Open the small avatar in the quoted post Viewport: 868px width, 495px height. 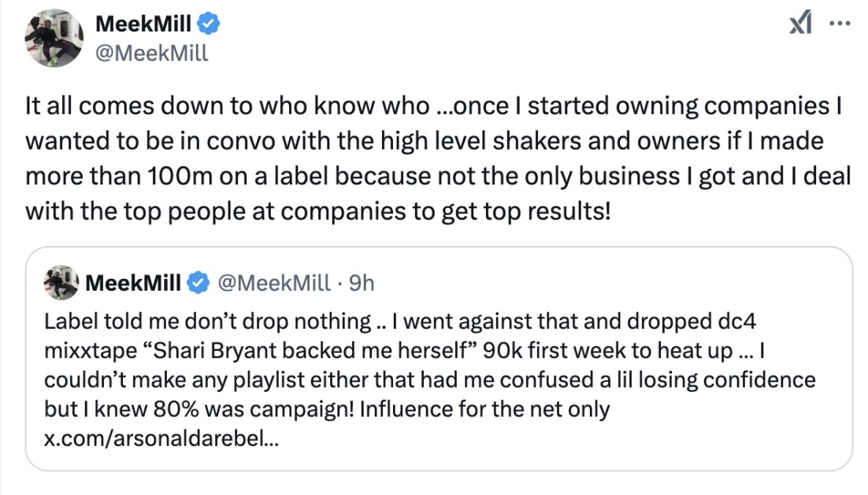point(61,282)
